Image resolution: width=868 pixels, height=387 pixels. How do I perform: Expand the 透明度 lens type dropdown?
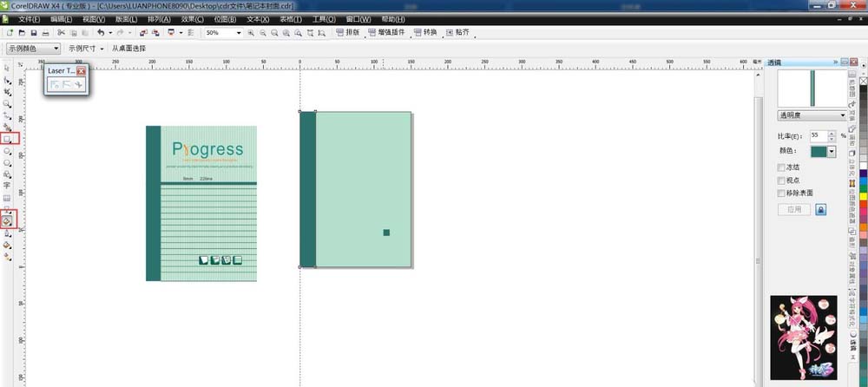842,115
